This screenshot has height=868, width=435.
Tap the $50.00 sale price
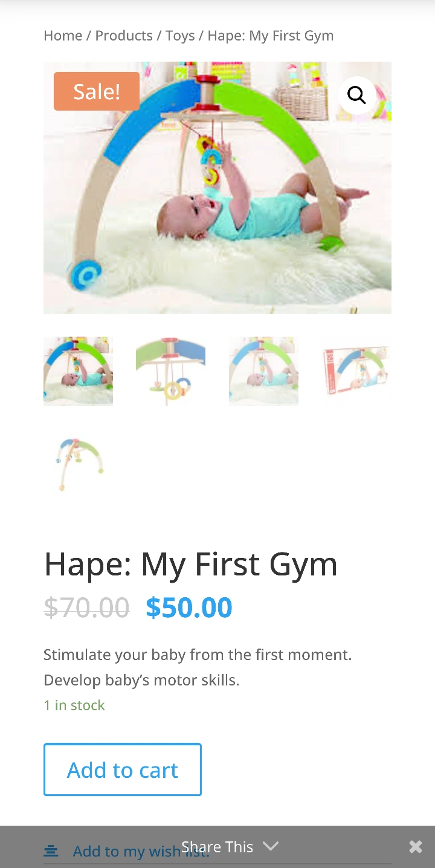(x=189, y=607)
